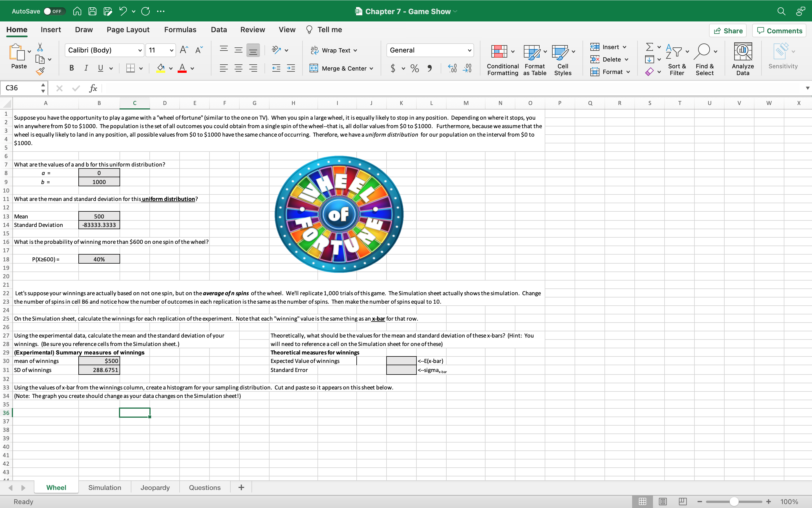
Task: Open the Cell Styles dropdown arrow
Action: [x=573, y=51]
